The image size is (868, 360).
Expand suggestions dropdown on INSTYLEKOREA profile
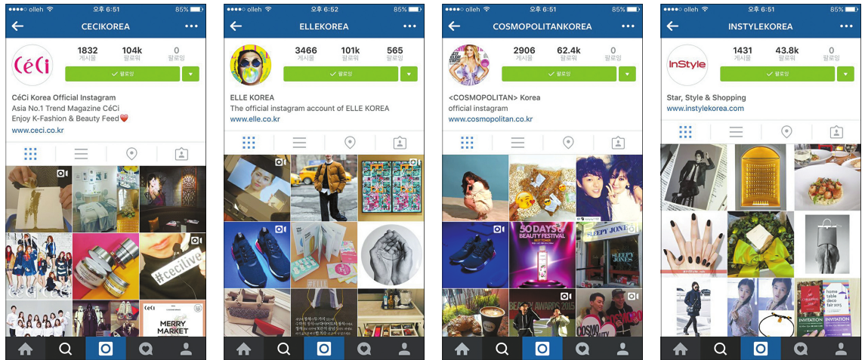[845, 73]
